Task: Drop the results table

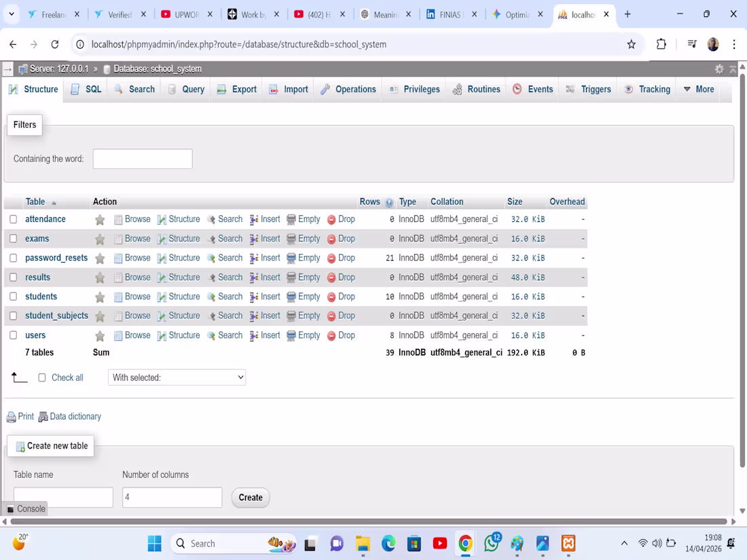Action: [346, 277]
